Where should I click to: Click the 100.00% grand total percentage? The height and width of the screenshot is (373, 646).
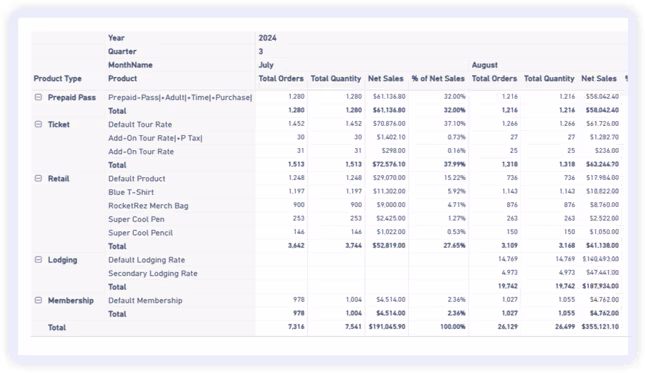pyautogui.click(x=452, y=326)
